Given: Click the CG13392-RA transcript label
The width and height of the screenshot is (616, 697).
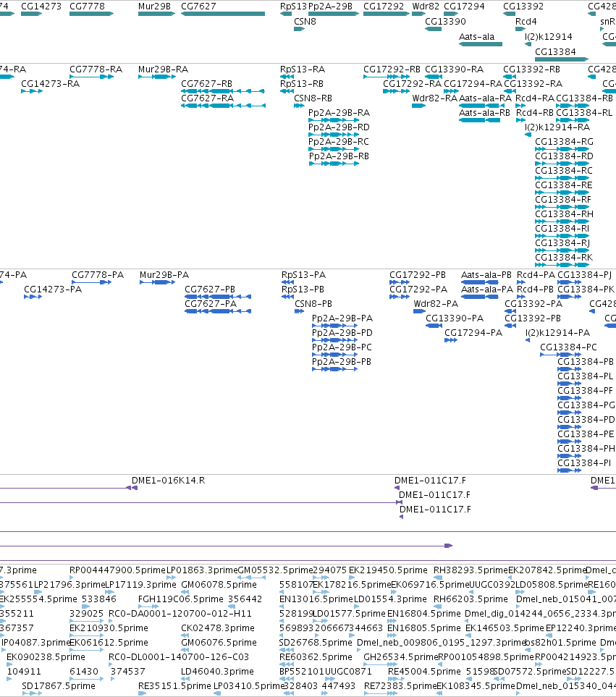Looking at the screenshot, I should tap(533, 83).
